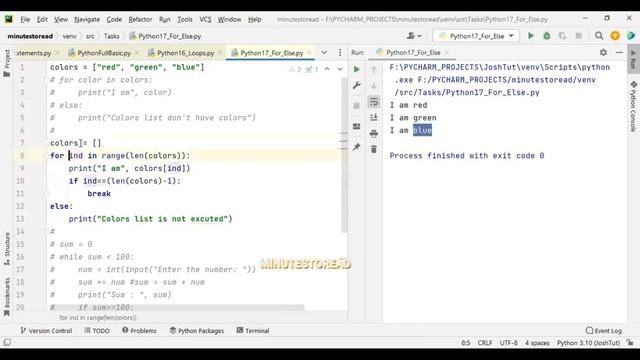Image resolution: width=640 pixels, height=360 pixels.
Task: Click the src breadcrumb in the navigation bar
Action: (x=90, y=36)
